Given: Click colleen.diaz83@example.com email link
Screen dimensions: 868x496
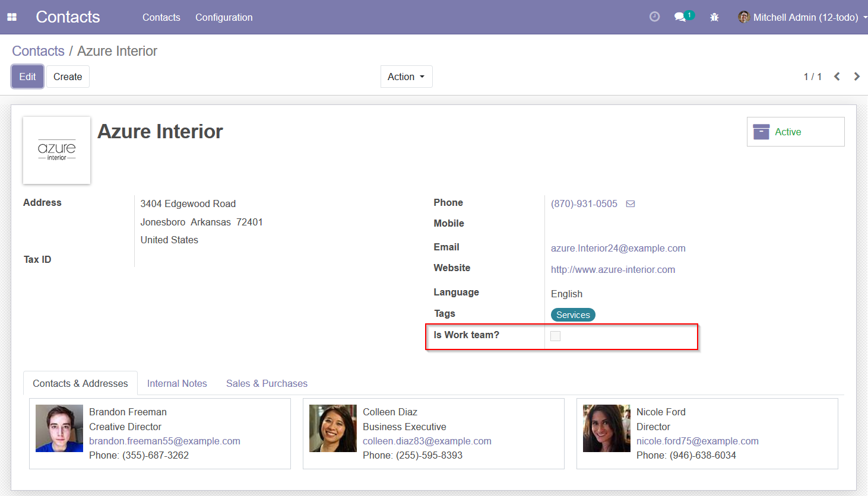Looking at the screenshot, I should (x=427, y=441).
